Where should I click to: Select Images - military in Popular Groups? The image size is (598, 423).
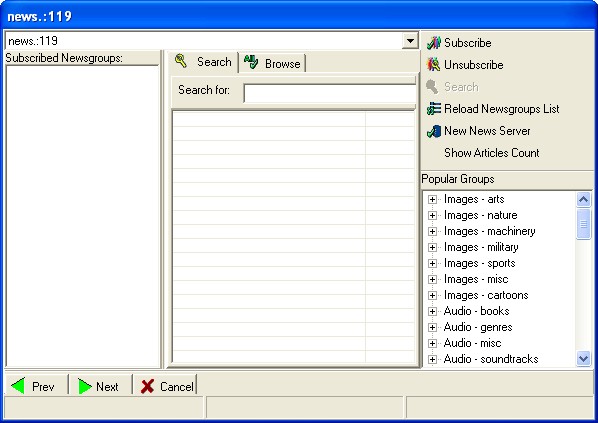tap(481, 247)
